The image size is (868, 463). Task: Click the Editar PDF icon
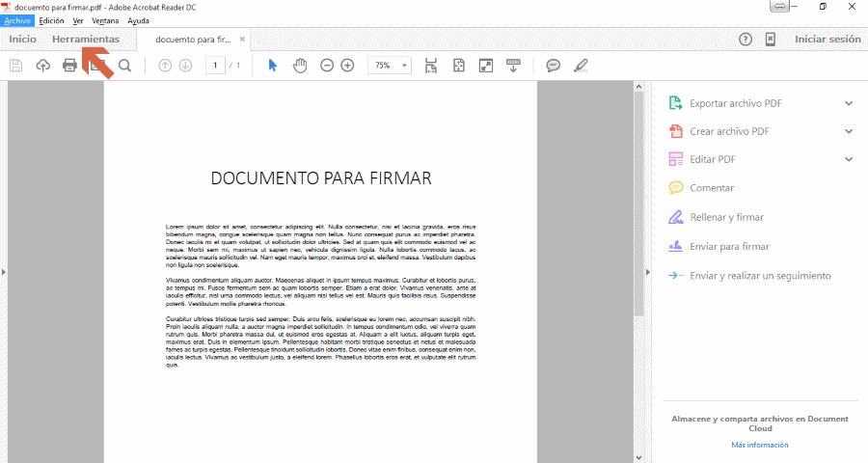click(x=675, y=159)
